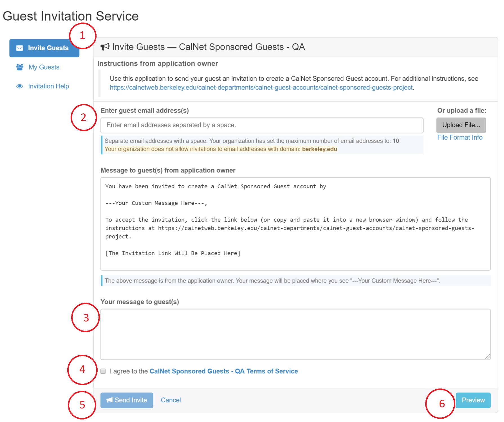
Task: Cancel the invitation
Action: (x=171, y=400)
